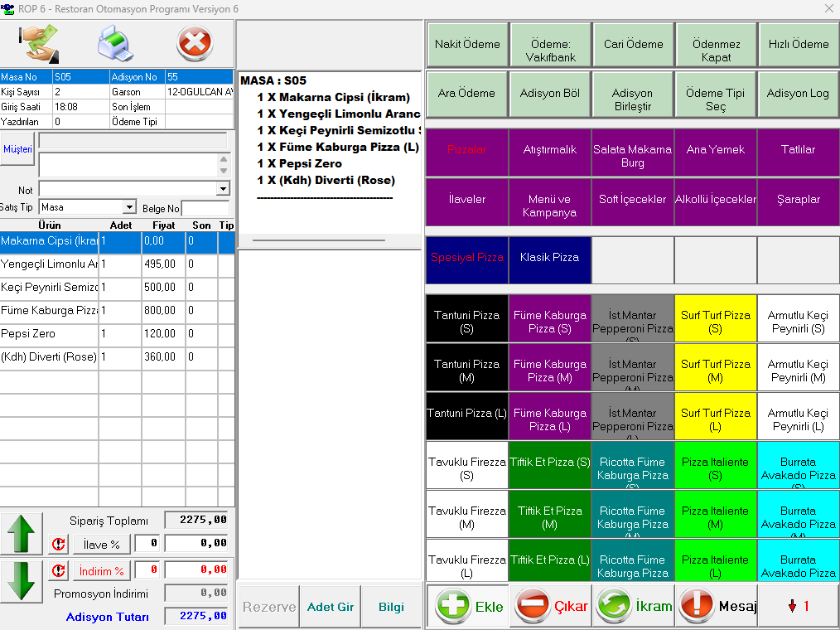Switch to the Klasik Pizza subcategory
The height and width of the screenshot is (630, 840).
coord(549,258)
